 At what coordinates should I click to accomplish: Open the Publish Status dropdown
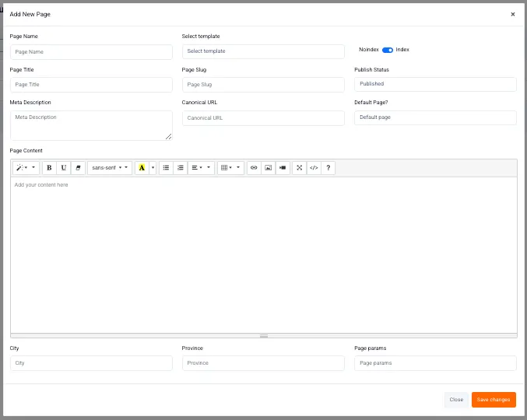(x=435, y=84)
